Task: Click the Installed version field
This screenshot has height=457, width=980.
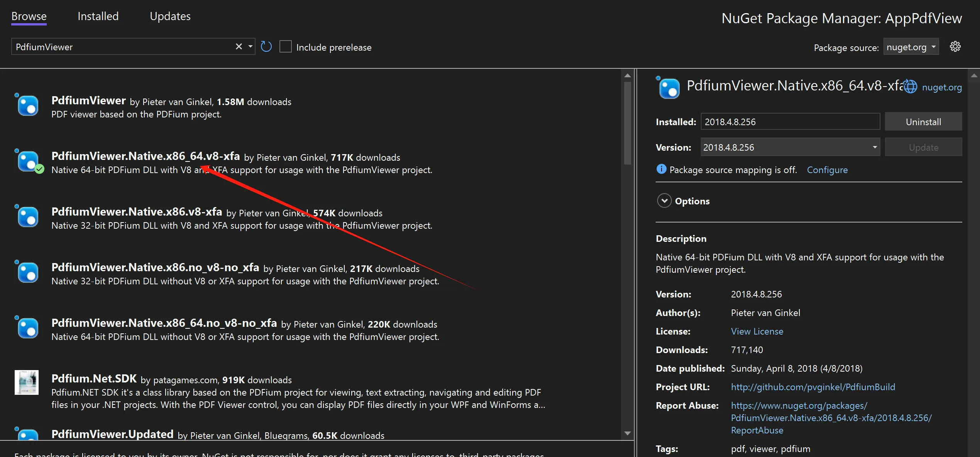Action: coord(790,122)
